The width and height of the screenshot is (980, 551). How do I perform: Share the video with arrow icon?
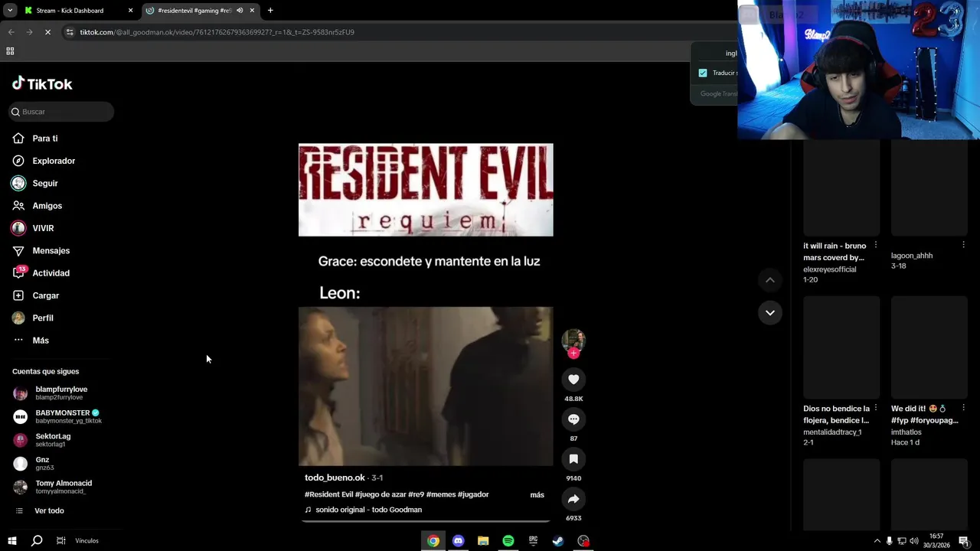click(x=573, y=499)
